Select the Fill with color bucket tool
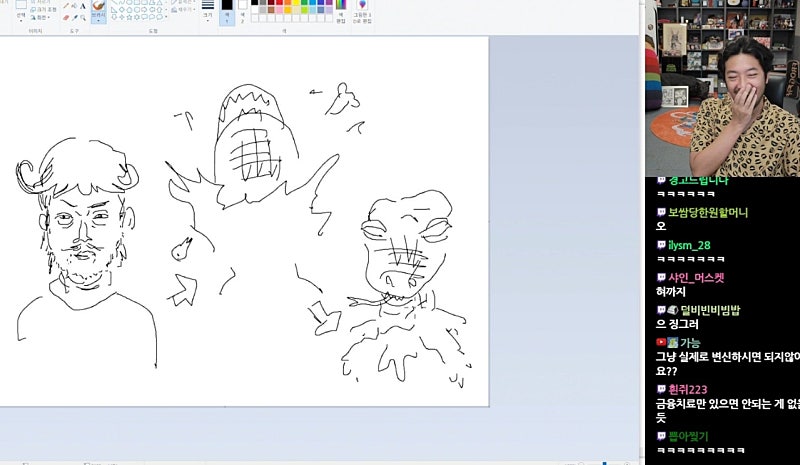The height and width of the screenshot is (465, 800). pos(74,6)
